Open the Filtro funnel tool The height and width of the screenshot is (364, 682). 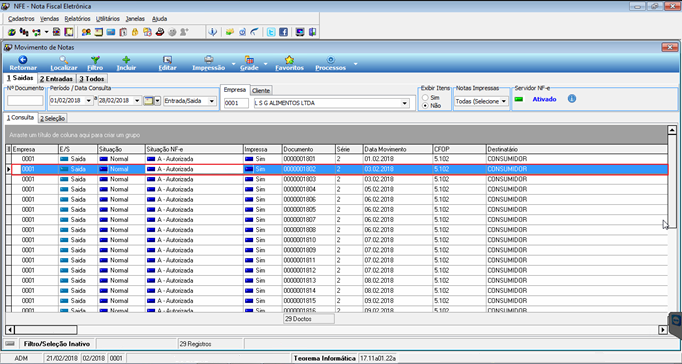[95, 63]
